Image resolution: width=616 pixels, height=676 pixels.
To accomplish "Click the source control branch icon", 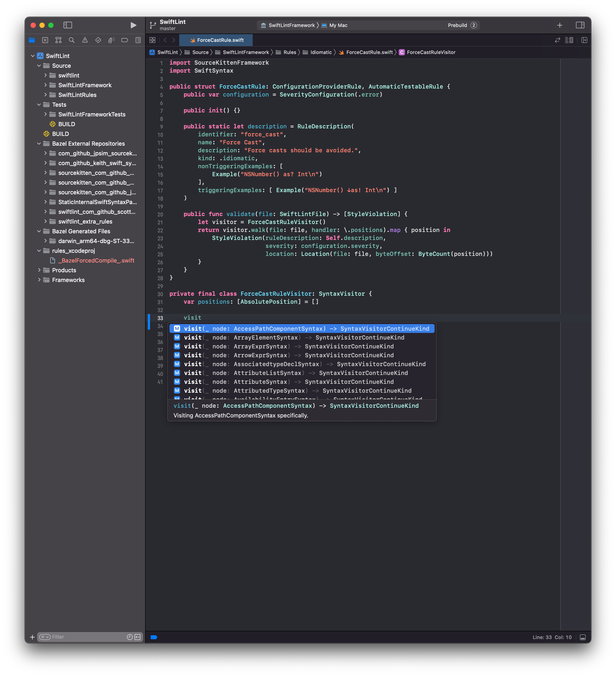I will coord(153,25).
